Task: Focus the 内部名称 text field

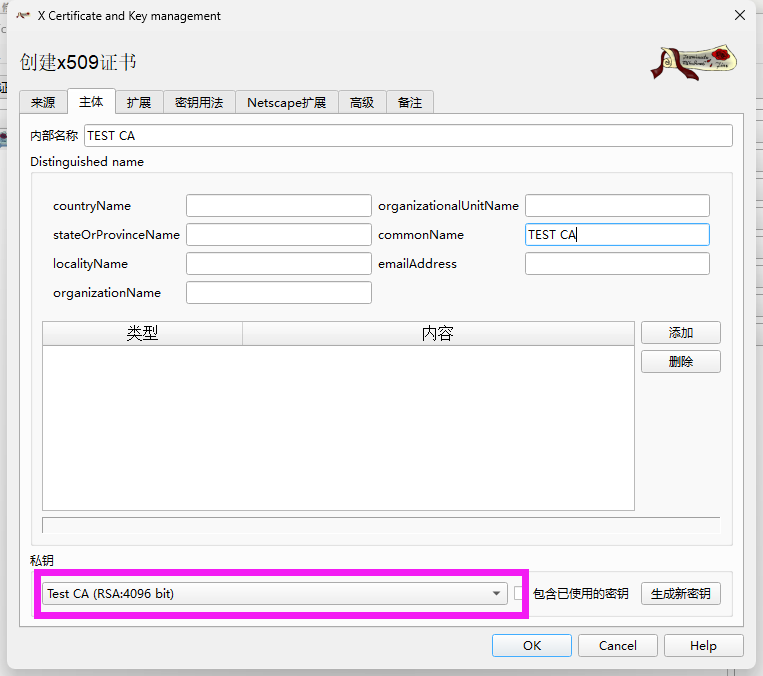Action: (x=408, y=136)
